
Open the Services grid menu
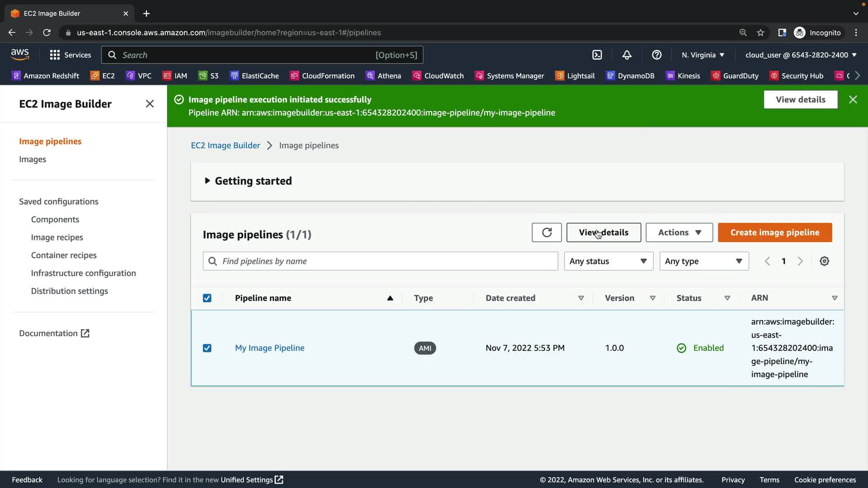click(x=70, y=55)
